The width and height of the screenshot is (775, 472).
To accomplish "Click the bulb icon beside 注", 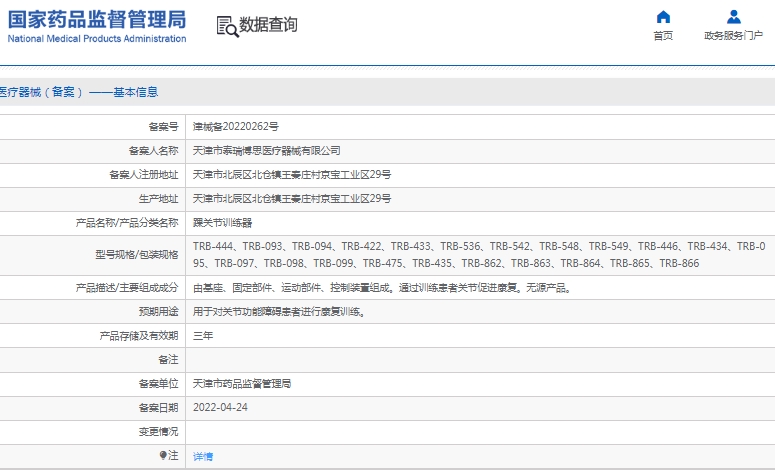I will (163, 455).
